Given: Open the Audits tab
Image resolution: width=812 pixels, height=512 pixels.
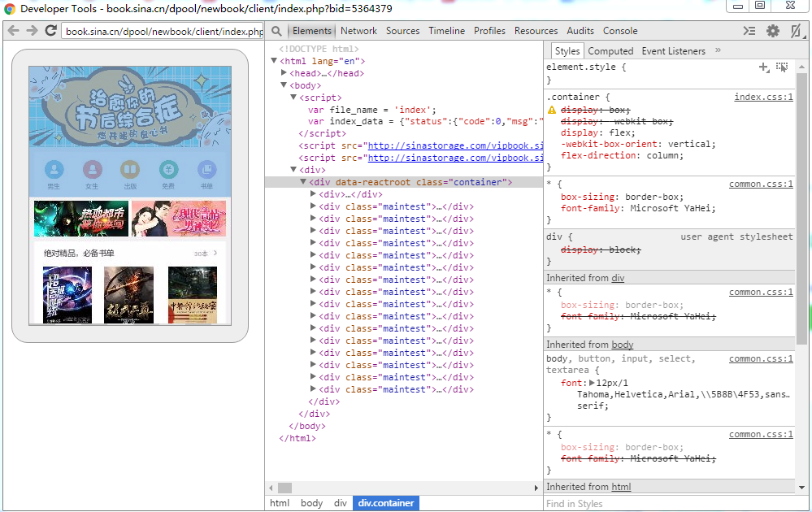Looking at the screenshot, I should (580, 31).
